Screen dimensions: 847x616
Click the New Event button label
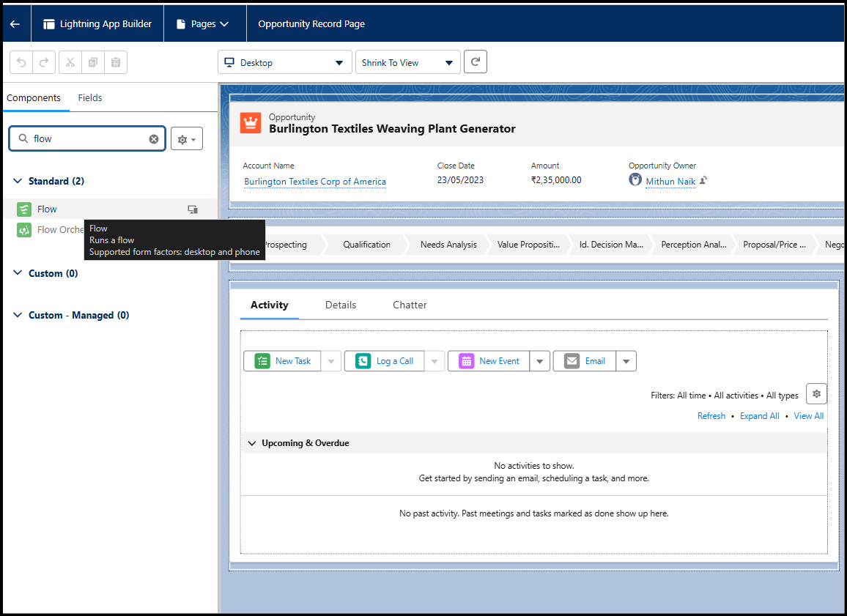[x=499, y=361]
